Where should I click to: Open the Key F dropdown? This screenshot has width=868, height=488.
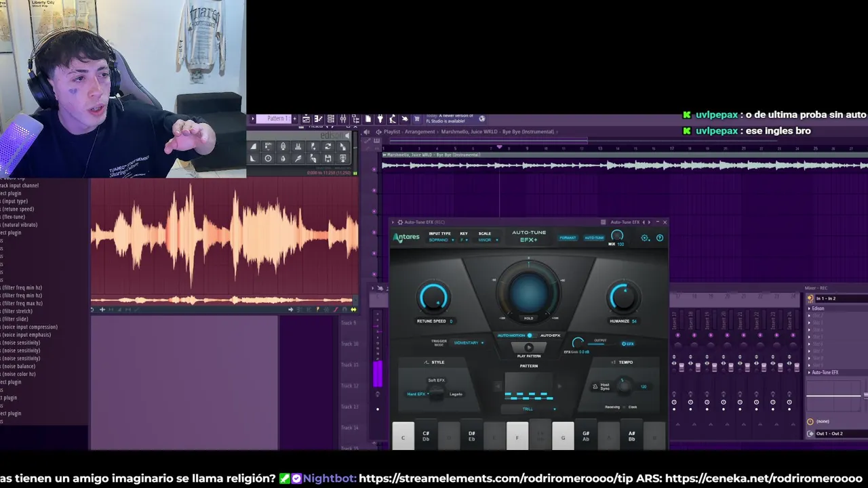464,240
